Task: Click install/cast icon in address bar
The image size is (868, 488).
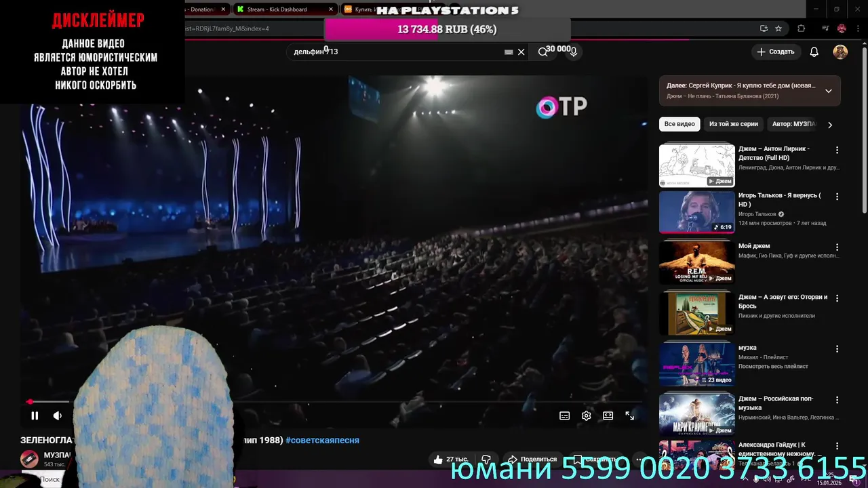Action: click(x=764, y=28)
